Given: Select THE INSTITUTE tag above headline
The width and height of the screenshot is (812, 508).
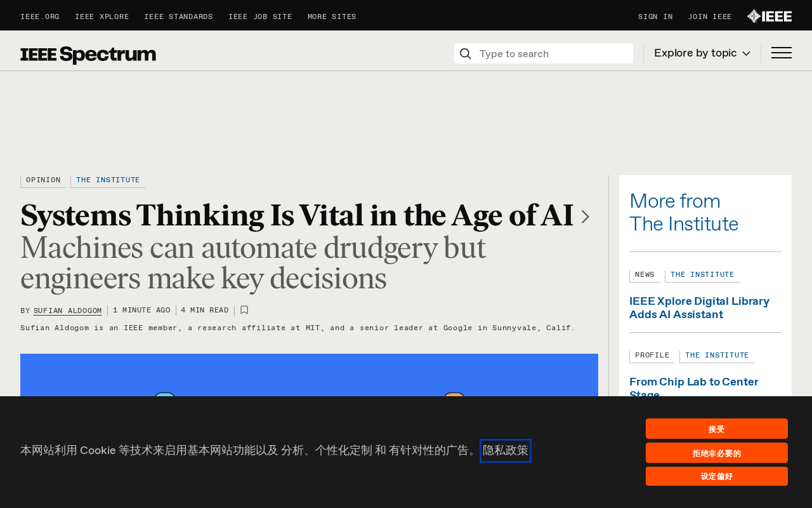Looking at the screenshot, I should [108, 181].
